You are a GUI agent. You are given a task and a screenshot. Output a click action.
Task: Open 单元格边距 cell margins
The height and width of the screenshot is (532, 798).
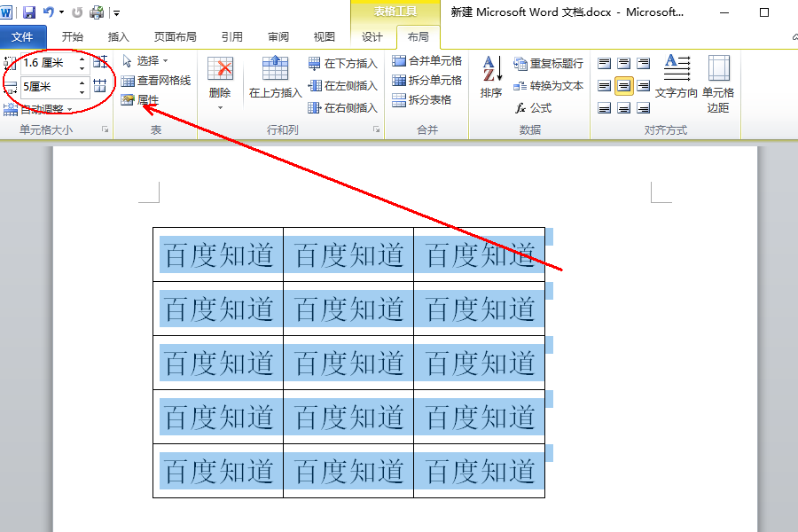point(718,83)
